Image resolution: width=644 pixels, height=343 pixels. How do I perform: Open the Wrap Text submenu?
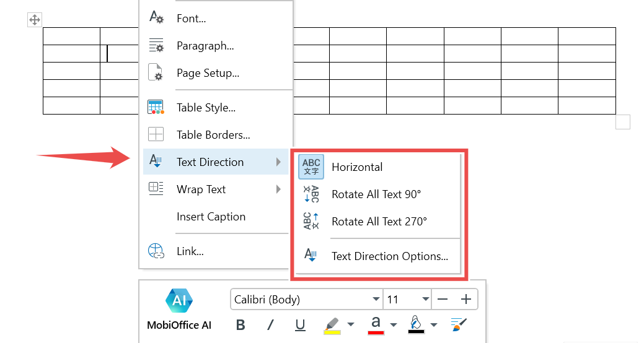point(216,189)
